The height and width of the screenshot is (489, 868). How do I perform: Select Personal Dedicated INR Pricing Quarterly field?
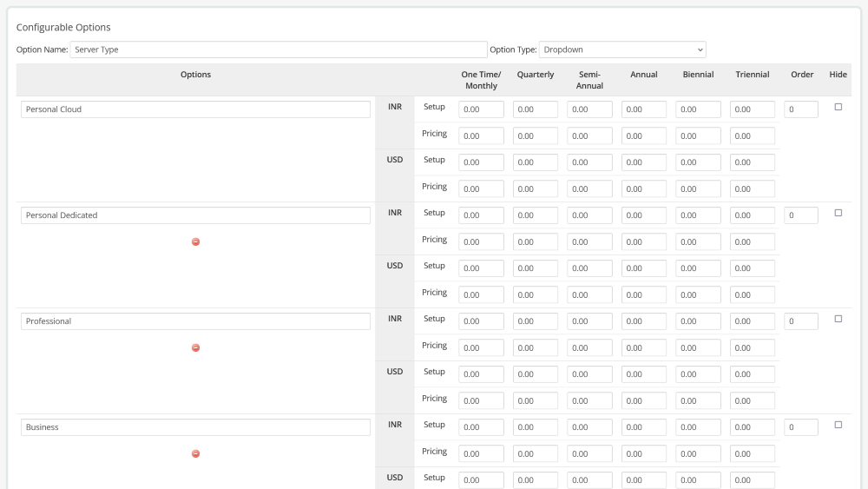pyautogui.click(x=536, y=242)
